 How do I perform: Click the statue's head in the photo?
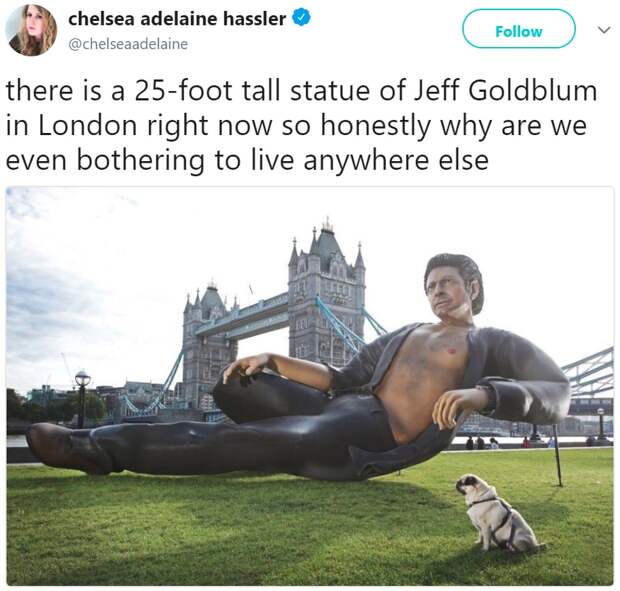click(454, 288)
